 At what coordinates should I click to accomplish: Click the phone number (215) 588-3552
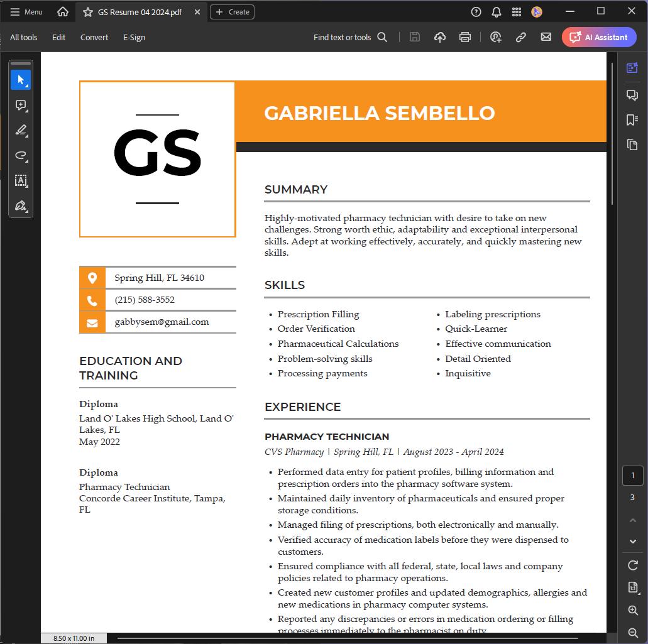coord(145,300)
